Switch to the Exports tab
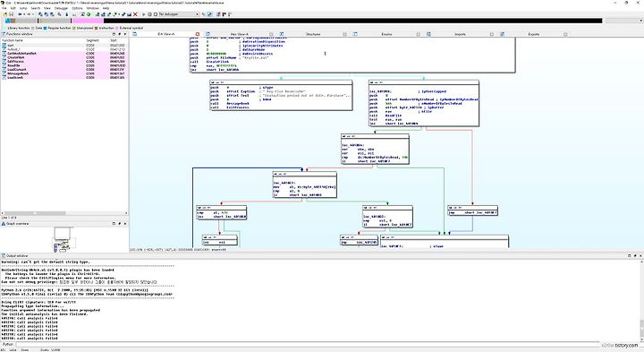Image resolution: width=644 pixels, height=352 pixels. click(x=533, y=34)
